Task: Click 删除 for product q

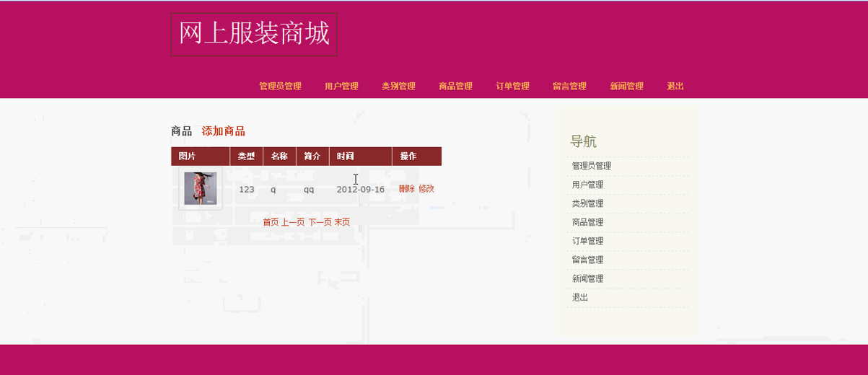Action: [x=407, y=189]
